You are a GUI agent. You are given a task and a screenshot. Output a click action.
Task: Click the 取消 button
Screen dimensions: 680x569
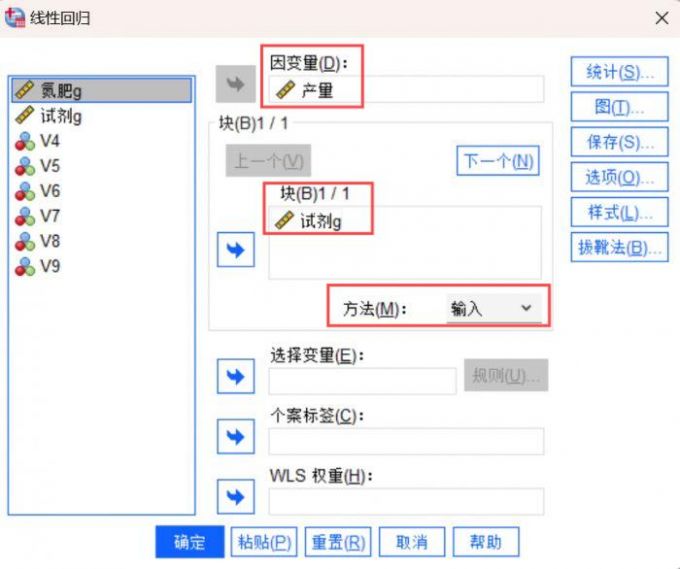coord(412,542)
